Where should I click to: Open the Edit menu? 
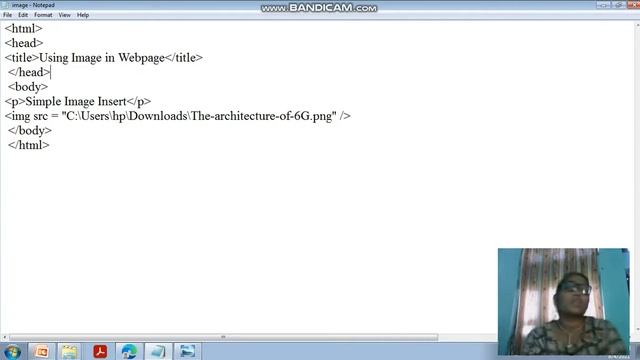click(23, 15)
